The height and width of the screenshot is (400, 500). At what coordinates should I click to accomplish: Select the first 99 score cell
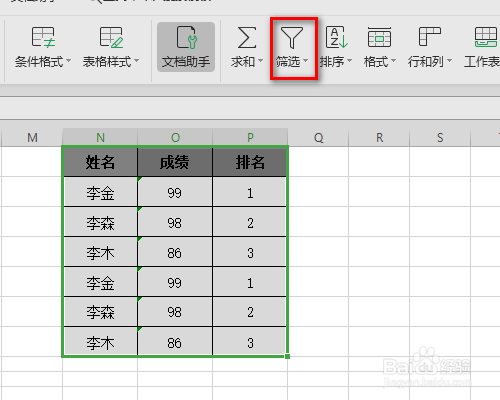click(175, 193)
